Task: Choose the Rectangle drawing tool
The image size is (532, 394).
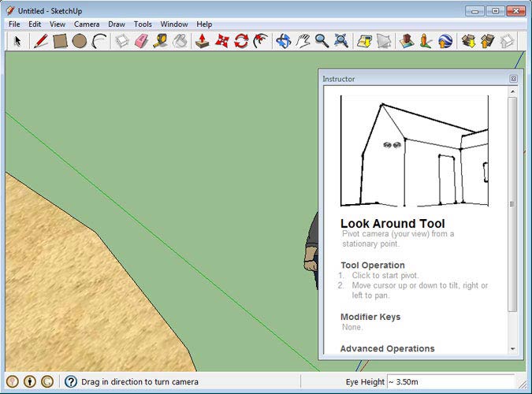Action: [60, 40]
